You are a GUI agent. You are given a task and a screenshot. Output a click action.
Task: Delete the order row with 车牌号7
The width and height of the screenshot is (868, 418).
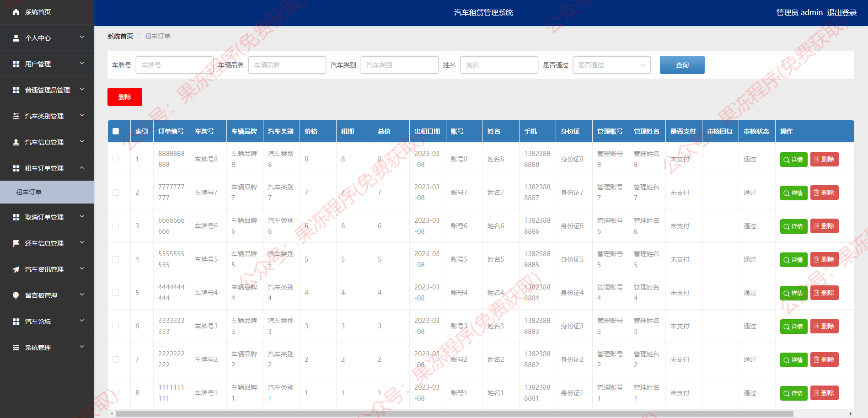click(824, 193)
